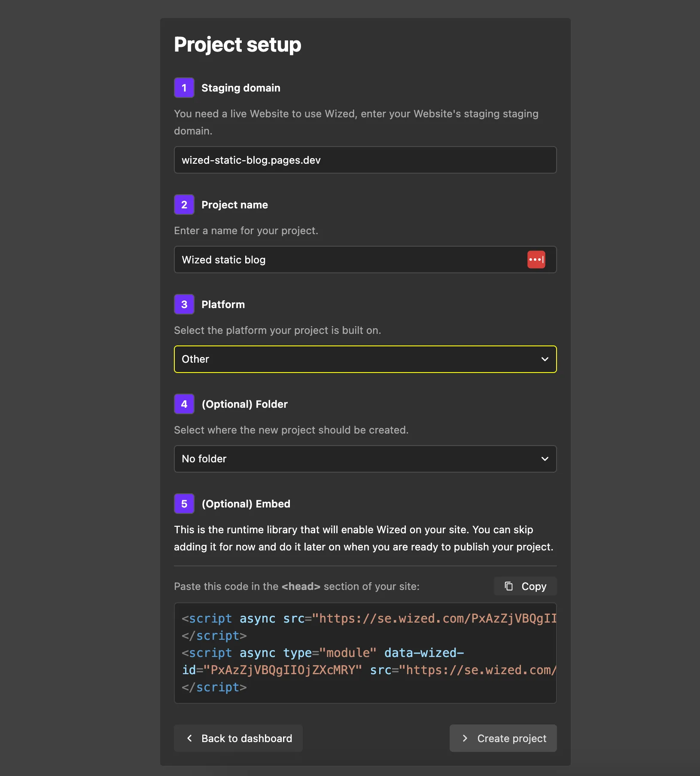Click the copy clipboard icon beside Copy
The width and height of the screenshot is (700, 776).
tap(508, 586)
